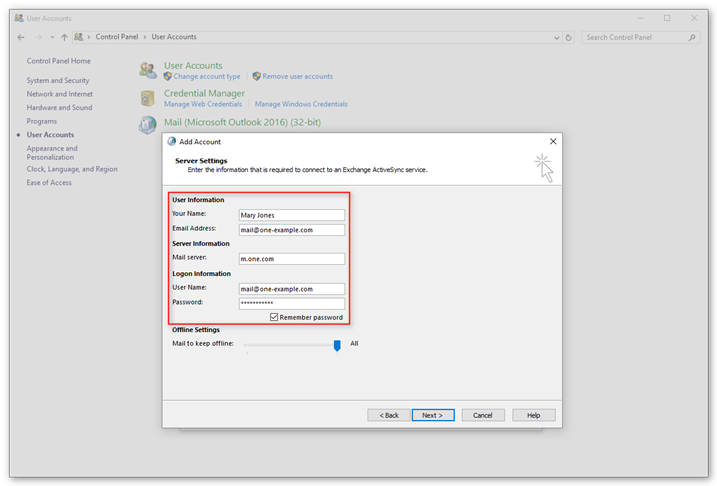Open System and Security category
Viewport: 717px width, 486px height.
pos(58,80)
